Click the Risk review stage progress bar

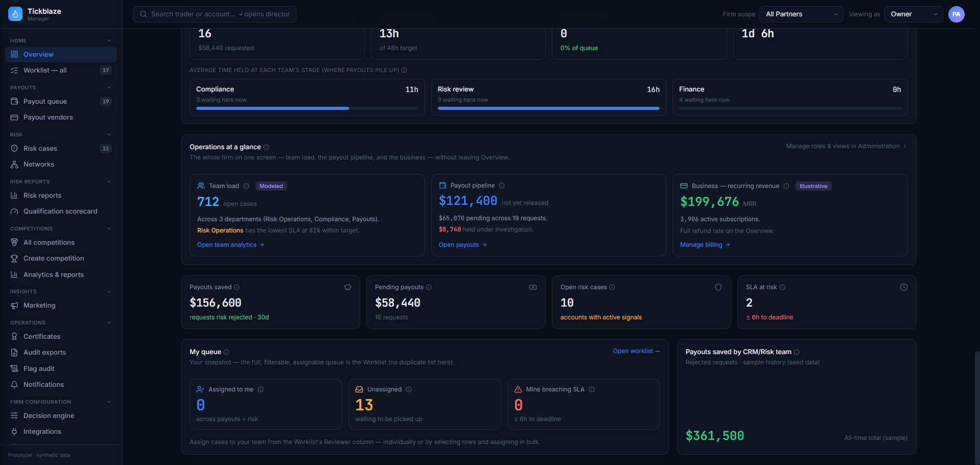[x=549, y=108]
